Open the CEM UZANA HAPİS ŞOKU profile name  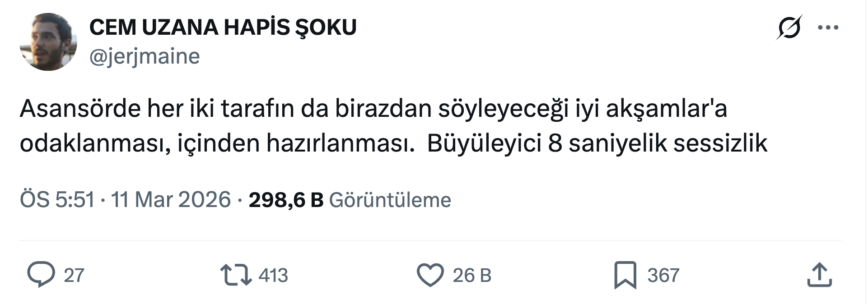(x=223, y=27)
